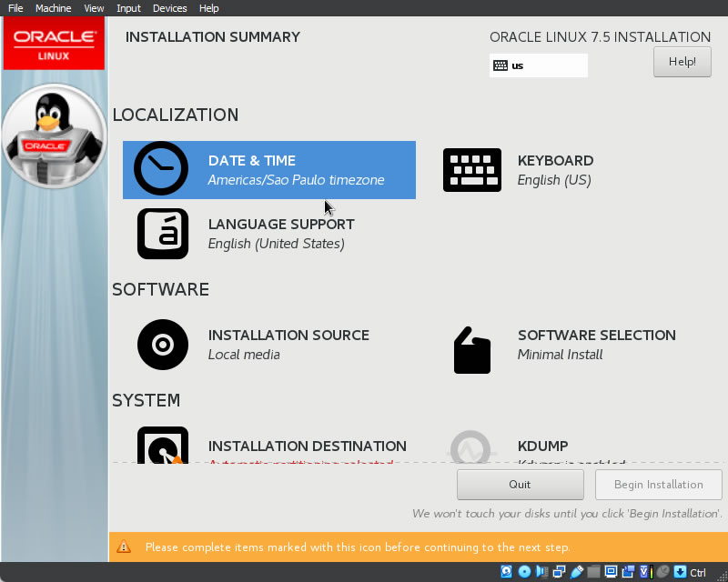Click the orange warning message text
Viewport: 728px width, 582px height.
pos(358,547)
